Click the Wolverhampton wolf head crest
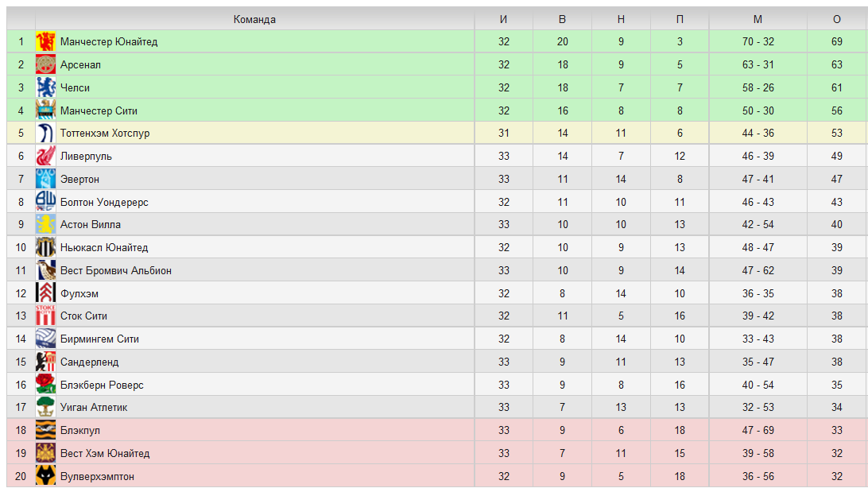 pyautogui.click(x=45, y=476)
